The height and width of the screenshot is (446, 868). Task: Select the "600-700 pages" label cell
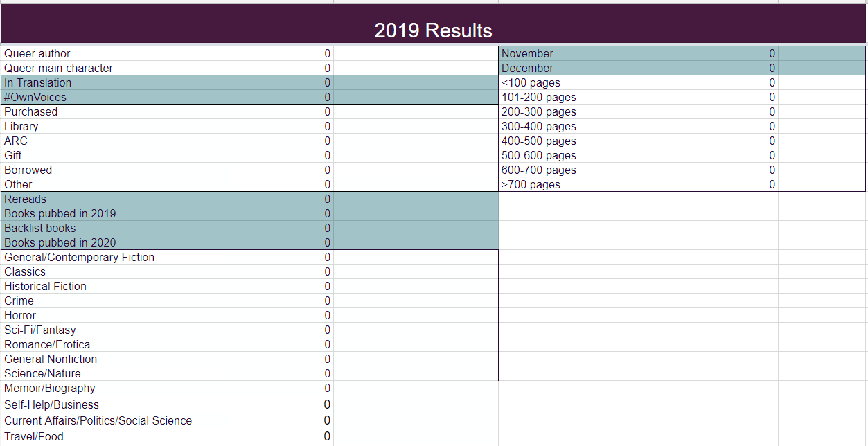(x=595, y=170)
